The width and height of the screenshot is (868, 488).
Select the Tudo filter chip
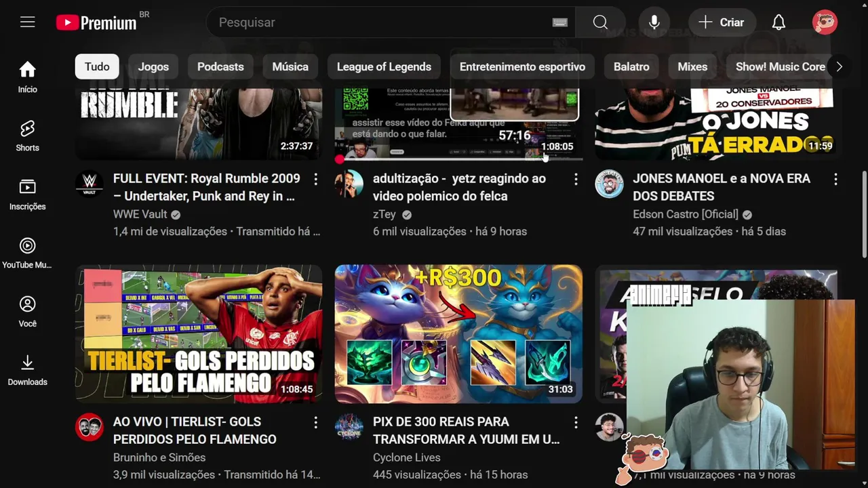tap(97, 66)
